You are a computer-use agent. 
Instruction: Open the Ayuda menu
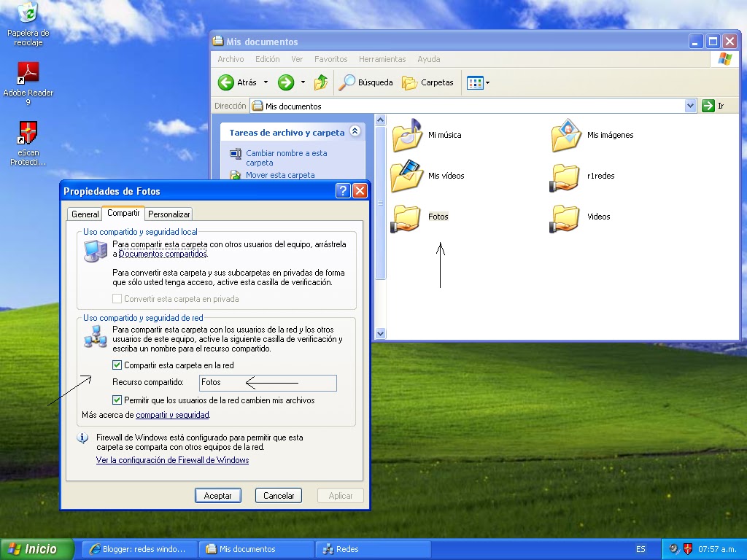click(429, 59)
